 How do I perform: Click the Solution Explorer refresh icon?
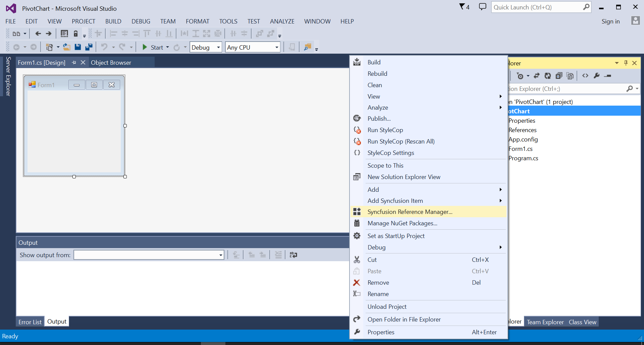pos(547,76)
